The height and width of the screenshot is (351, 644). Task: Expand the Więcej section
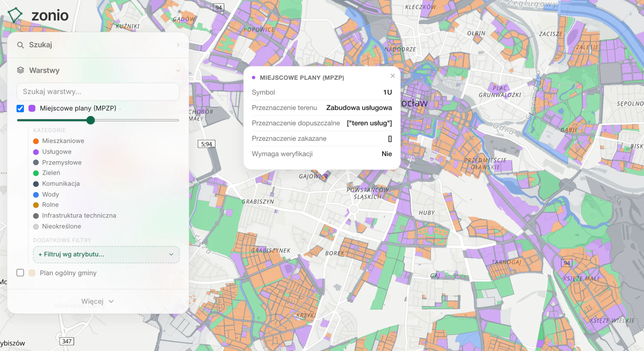click(x=98, y=301)
